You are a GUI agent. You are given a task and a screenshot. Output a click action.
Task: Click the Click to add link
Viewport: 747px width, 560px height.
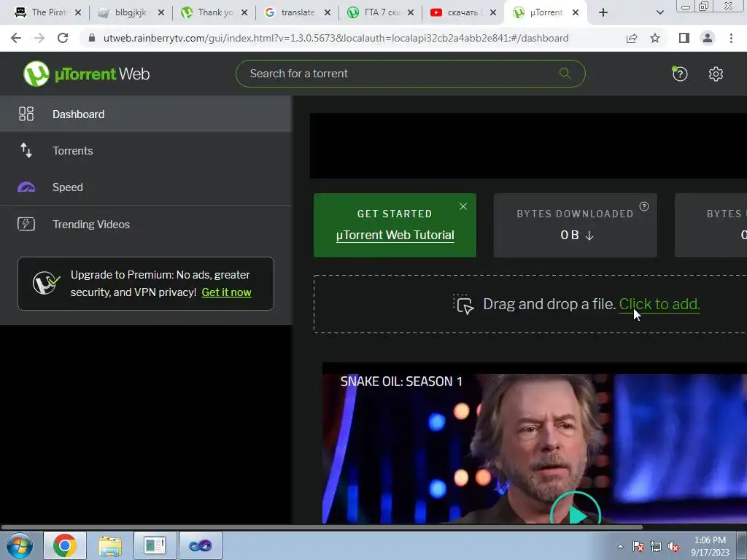tap(659, 304)
